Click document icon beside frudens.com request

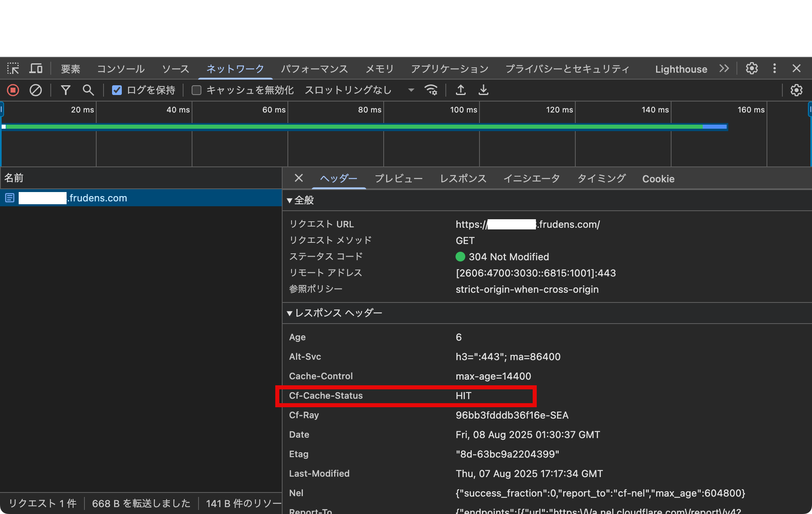[10, 198]
